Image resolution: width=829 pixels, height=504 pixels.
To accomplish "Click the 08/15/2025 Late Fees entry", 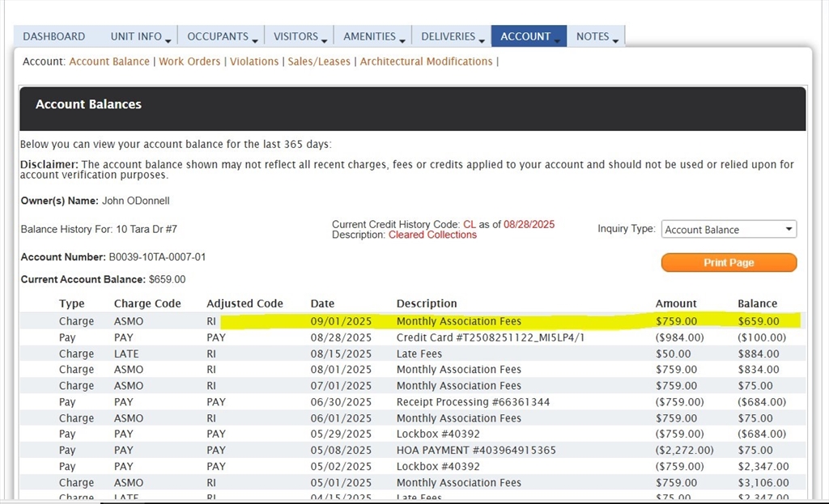I will pyautogui.click(x=419, y=354).
